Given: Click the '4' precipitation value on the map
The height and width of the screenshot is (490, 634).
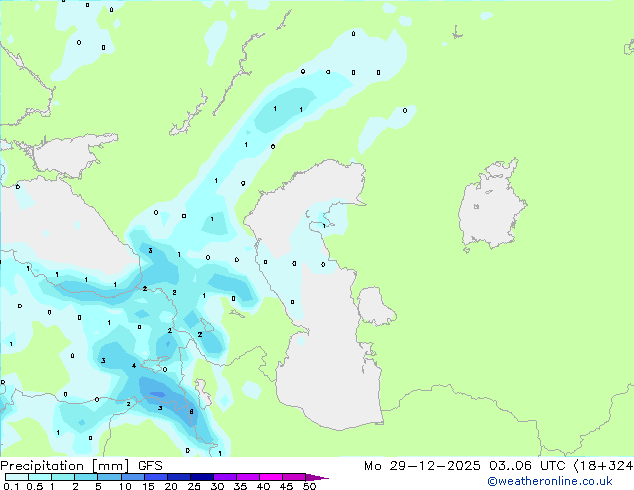Looking at the screenshot, I should 134,366.
